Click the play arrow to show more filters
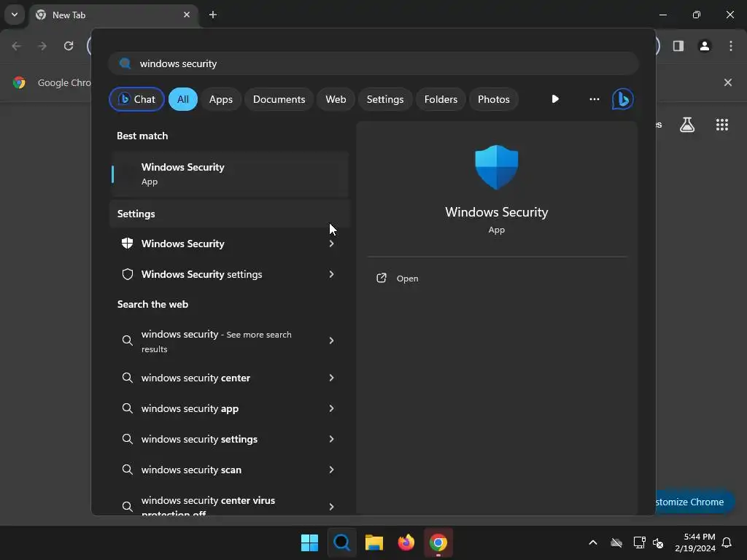Image resolution: width=747 pixels, height=560 pixels. [x=555, y=99]
